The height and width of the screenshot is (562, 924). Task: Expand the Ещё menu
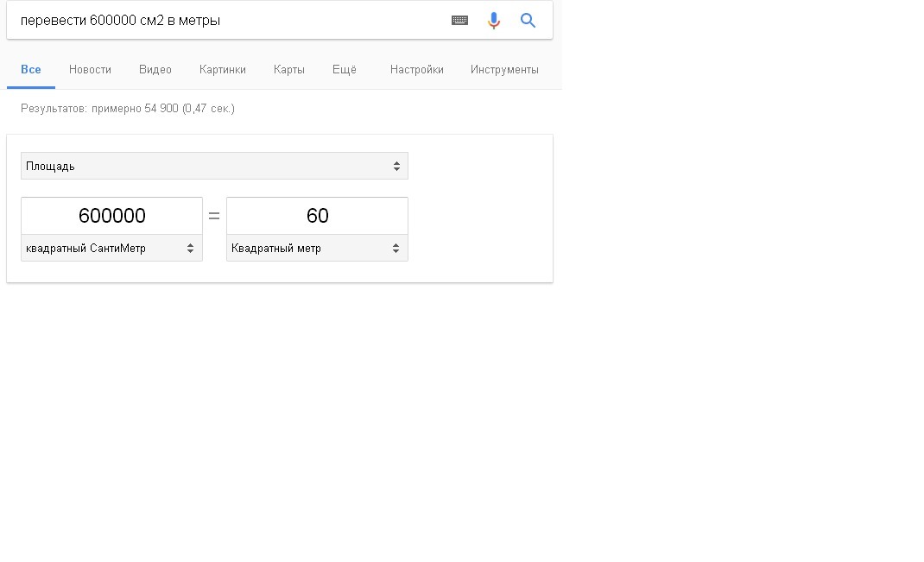point(345,70)
